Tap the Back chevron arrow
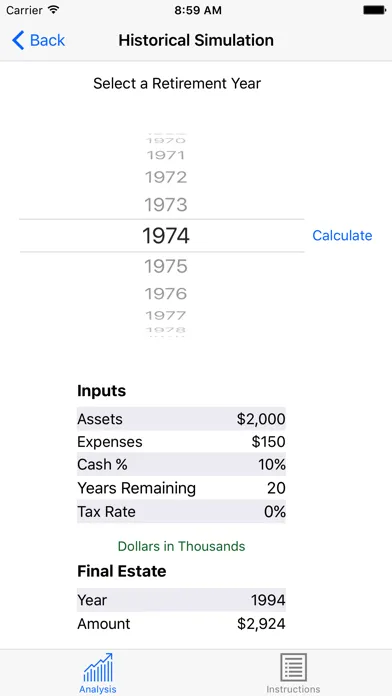This screenshot has width=392, height=696. click(18, 40)
